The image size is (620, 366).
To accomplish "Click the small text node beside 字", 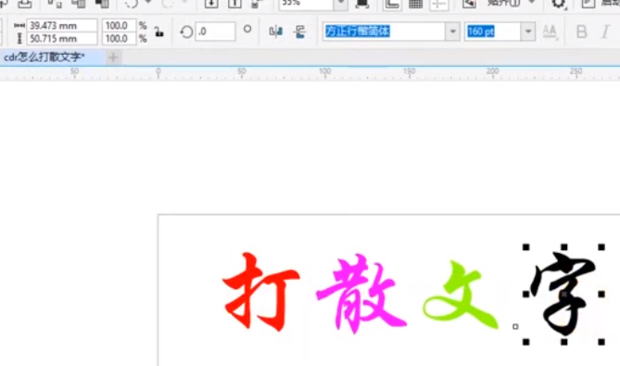I will pos(515,326).
